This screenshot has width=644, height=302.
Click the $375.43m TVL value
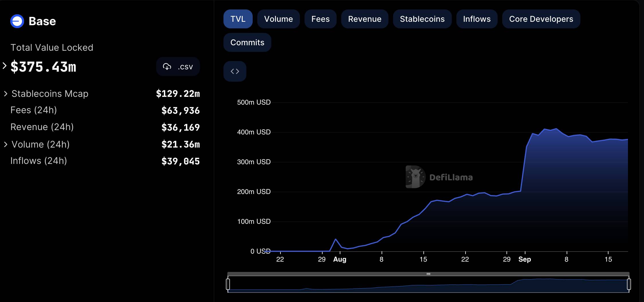pyautogui.click(x=43, y=67)
